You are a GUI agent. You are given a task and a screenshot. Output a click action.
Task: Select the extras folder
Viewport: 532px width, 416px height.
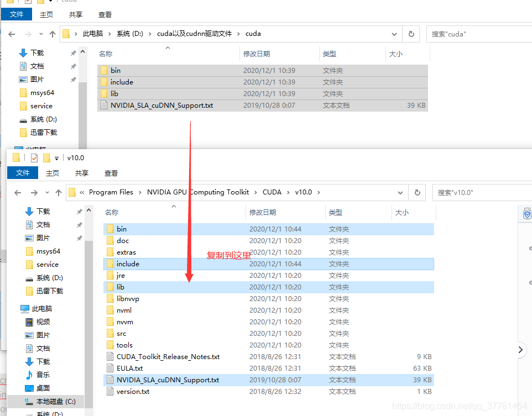click(x=268, y=252)
